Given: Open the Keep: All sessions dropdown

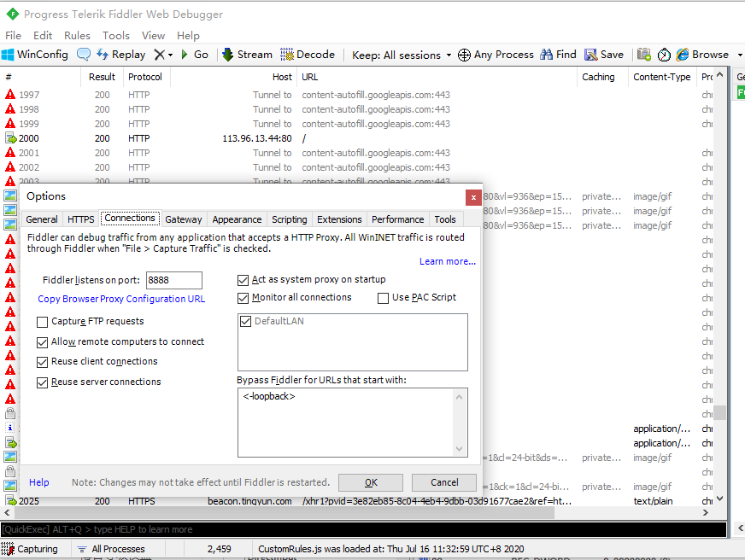Looking at the screenshot, I should (401, 55).
